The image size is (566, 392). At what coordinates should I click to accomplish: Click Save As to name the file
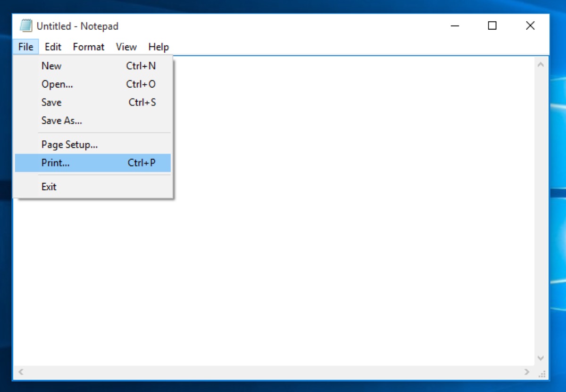coord(61,121)
